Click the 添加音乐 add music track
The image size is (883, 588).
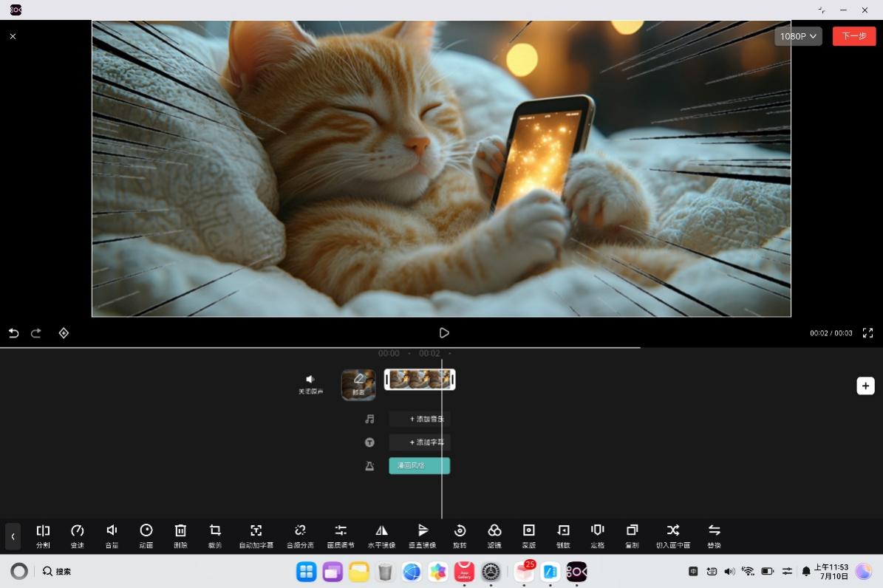420,419
